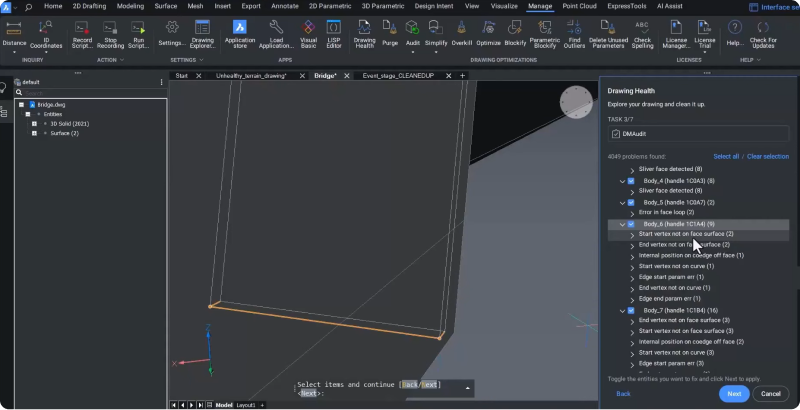Toggle the Body_6 (handle 1C1A4) checkbox
This screenshot has width=800, height=410.
pos(632,224)
